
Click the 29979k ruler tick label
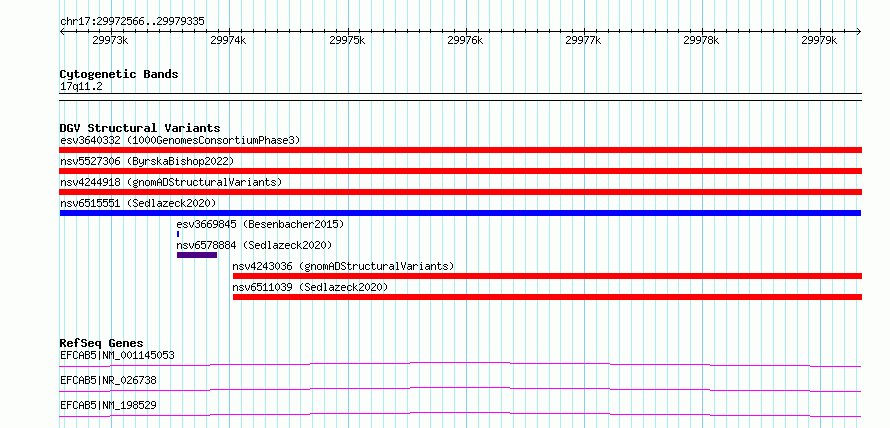pos(819,40)
